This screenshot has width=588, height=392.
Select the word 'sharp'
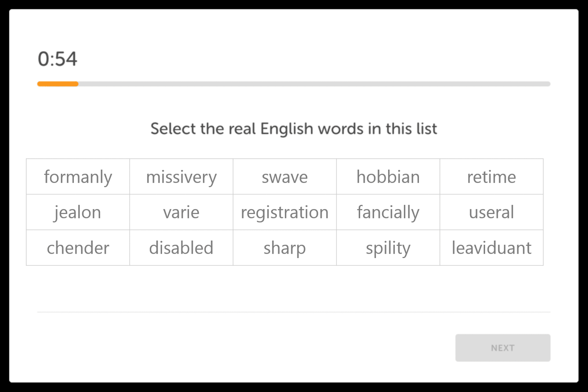tap(284, 248)
